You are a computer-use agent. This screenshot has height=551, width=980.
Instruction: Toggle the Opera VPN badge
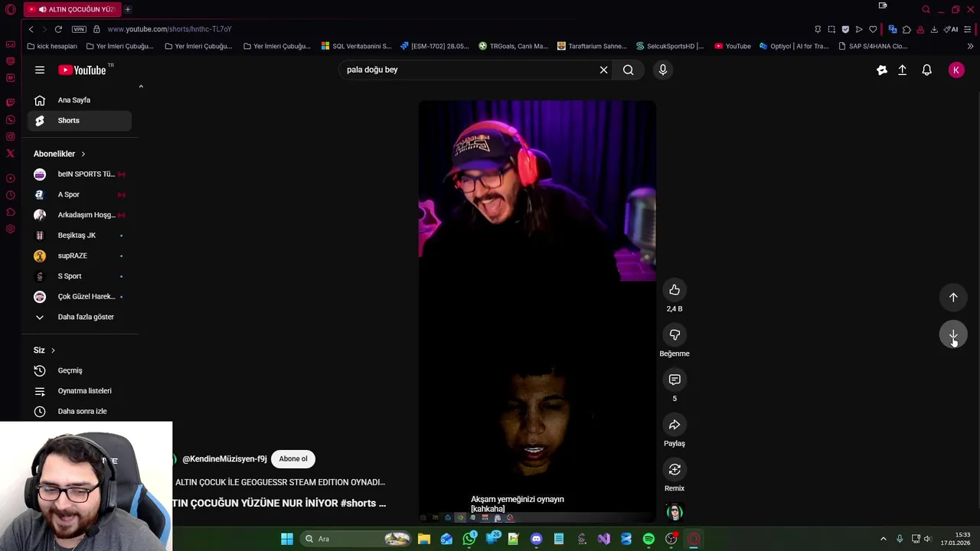[x=79, y=29]
